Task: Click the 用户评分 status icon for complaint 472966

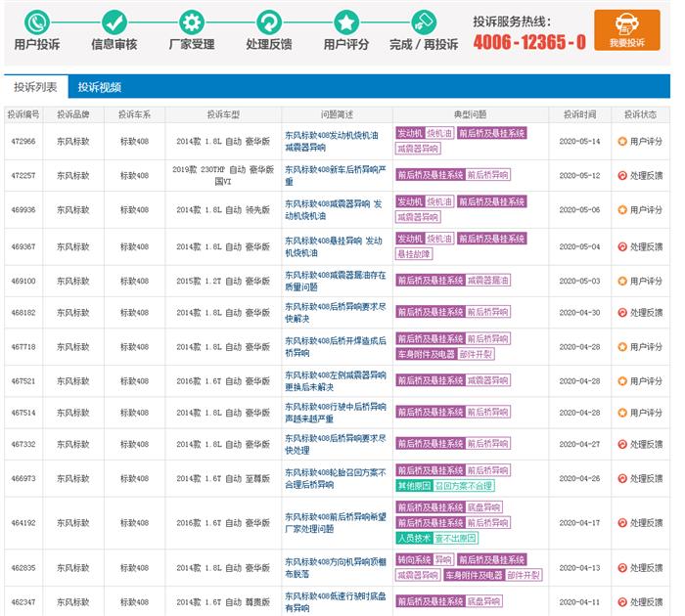Action: 622,142
